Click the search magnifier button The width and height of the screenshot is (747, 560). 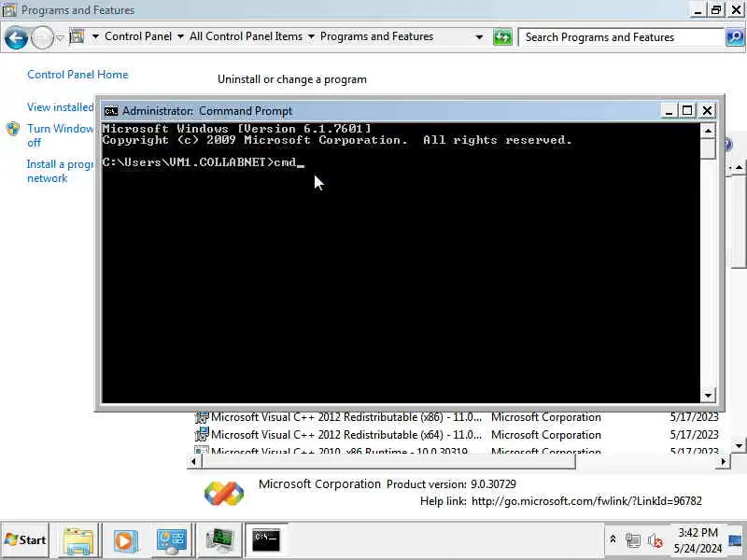coord(735,37)
